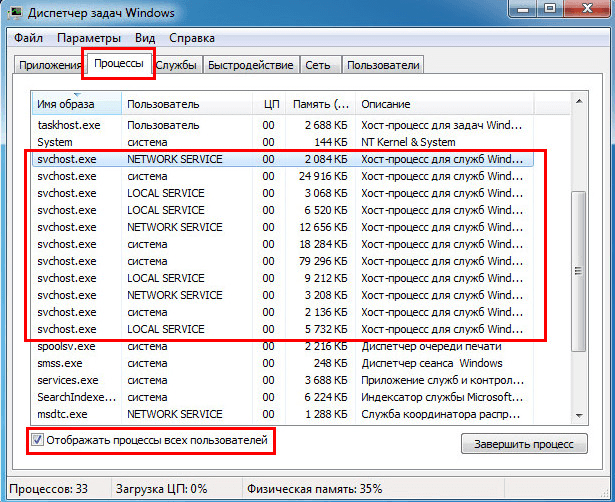Click the Диспетчер очереди печати description
The width and height of the screenshot is (615, 502).
pos(431,346)
